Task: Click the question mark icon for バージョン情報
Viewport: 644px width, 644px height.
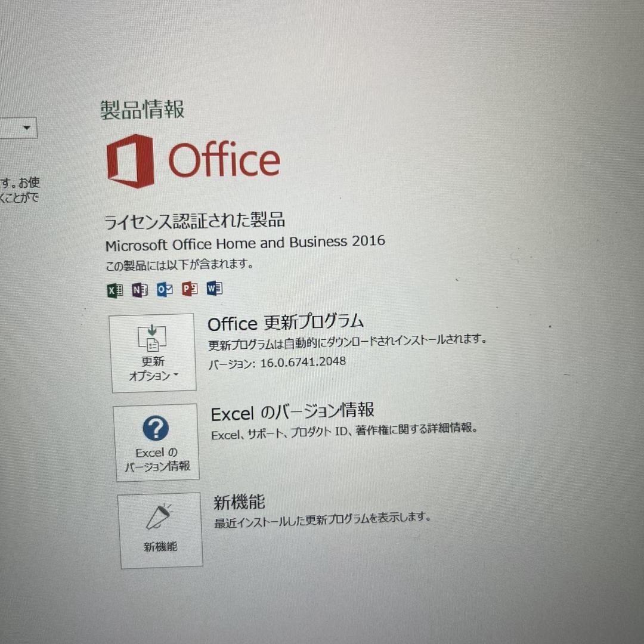Action: click(x=156, y=428)
